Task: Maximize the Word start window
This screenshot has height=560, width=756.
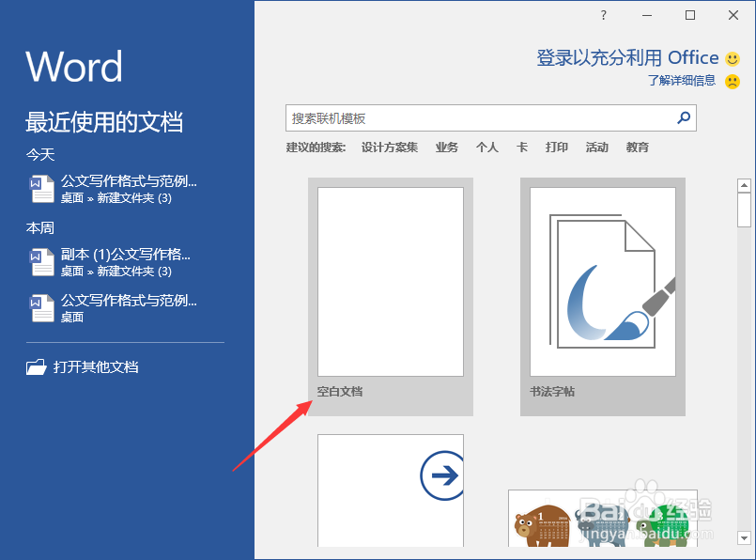Action: (690, 15)
